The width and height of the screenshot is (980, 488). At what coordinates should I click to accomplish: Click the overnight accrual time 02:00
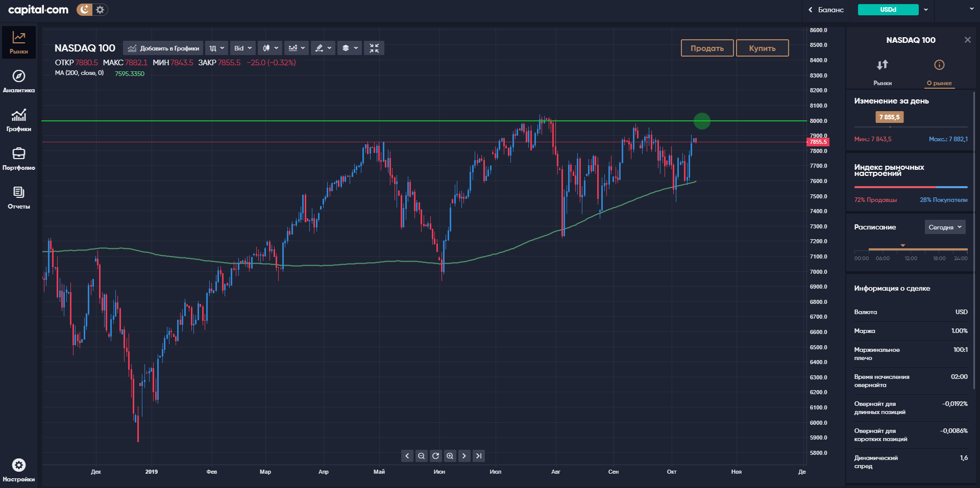pyautogui.click(x=959, y=377)
